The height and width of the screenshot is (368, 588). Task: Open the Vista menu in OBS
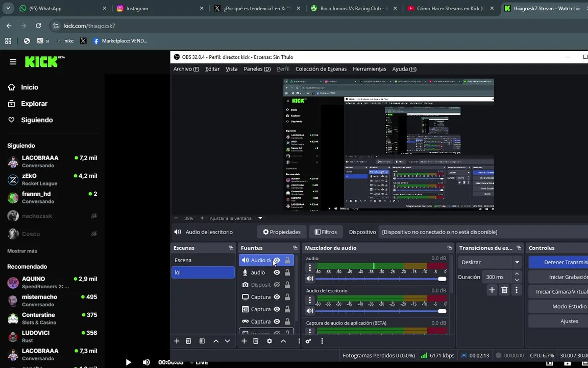tap(231, 68)
